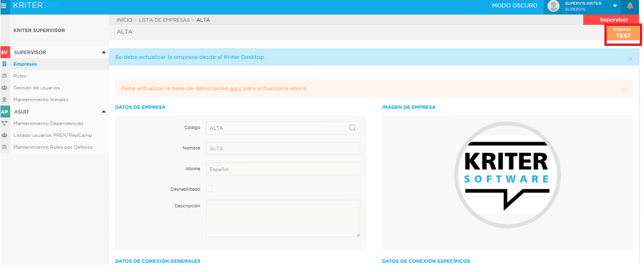Screen dimensions: 644x272
Task: Click the Idioma field
Action: pyautogui.click(x=283, y=169)
